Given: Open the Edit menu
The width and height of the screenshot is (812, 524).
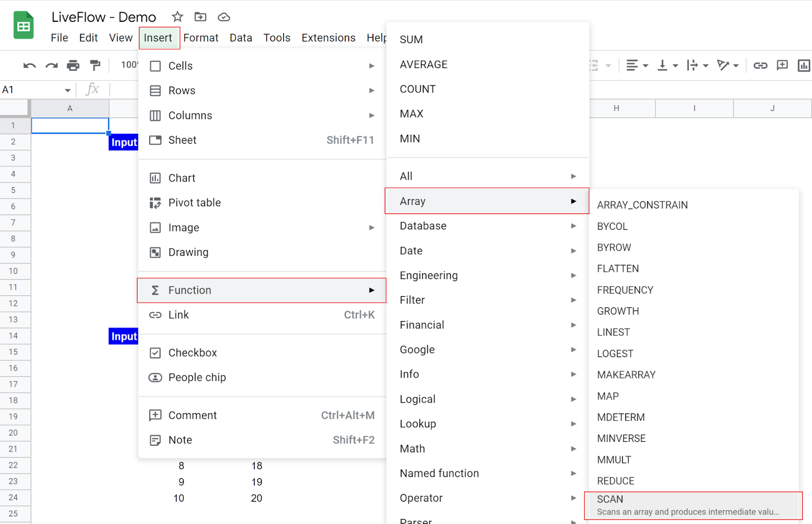Looking at the screenshot, I should [x=88, y=38].
